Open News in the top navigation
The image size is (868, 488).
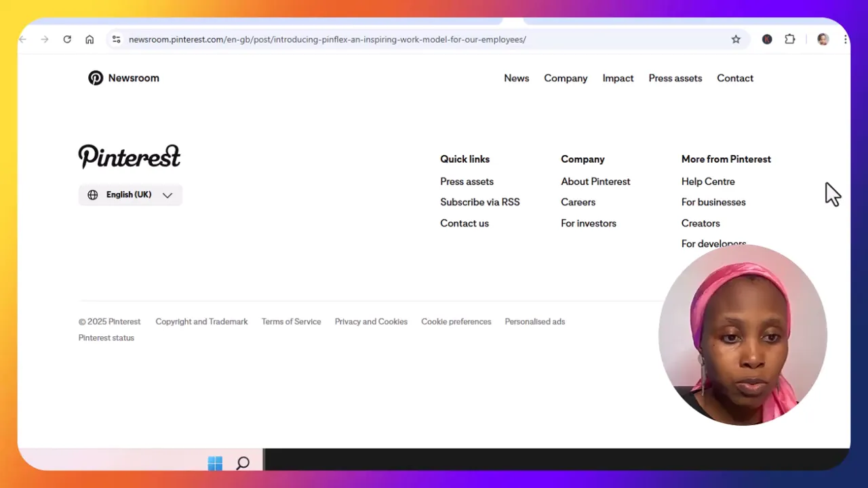[517, 78]
